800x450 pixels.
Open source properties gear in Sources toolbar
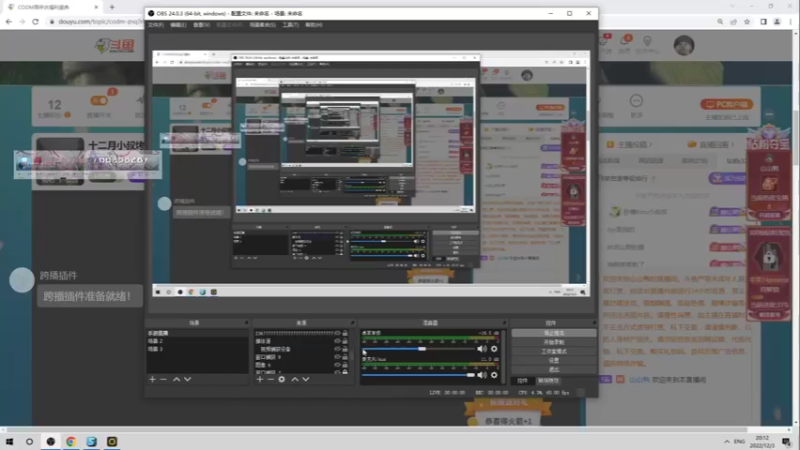coord(282,379)
